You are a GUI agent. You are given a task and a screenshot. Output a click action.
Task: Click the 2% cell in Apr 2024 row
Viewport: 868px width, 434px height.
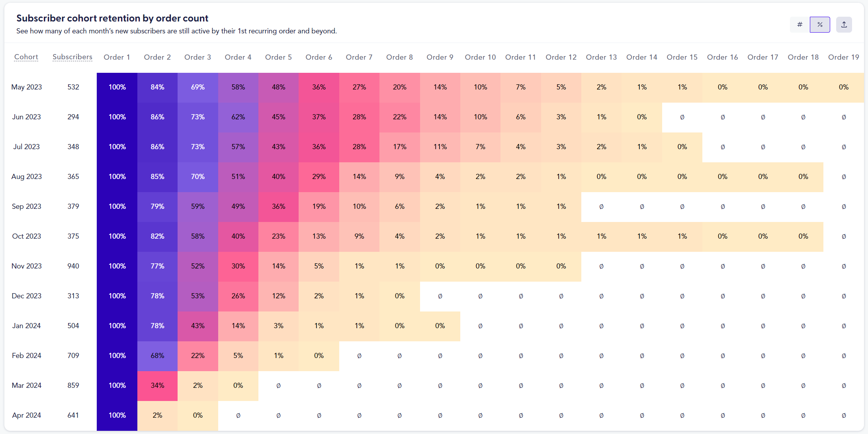click(x=157, y=415)
